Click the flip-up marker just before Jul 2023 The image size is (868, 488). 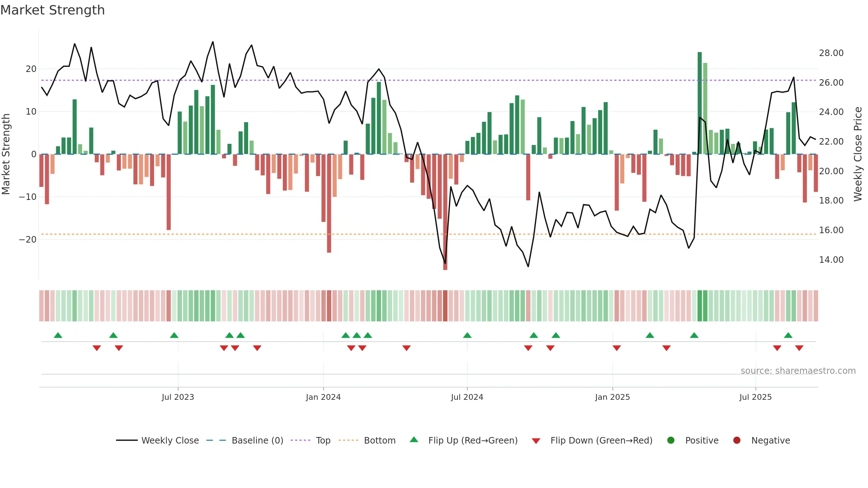(174, 335)
